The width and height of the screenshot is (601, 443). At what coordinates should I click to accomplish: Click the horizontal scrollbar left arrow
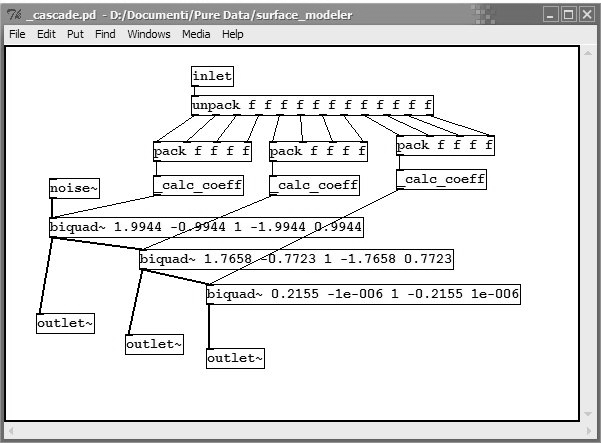click(11, 431)
